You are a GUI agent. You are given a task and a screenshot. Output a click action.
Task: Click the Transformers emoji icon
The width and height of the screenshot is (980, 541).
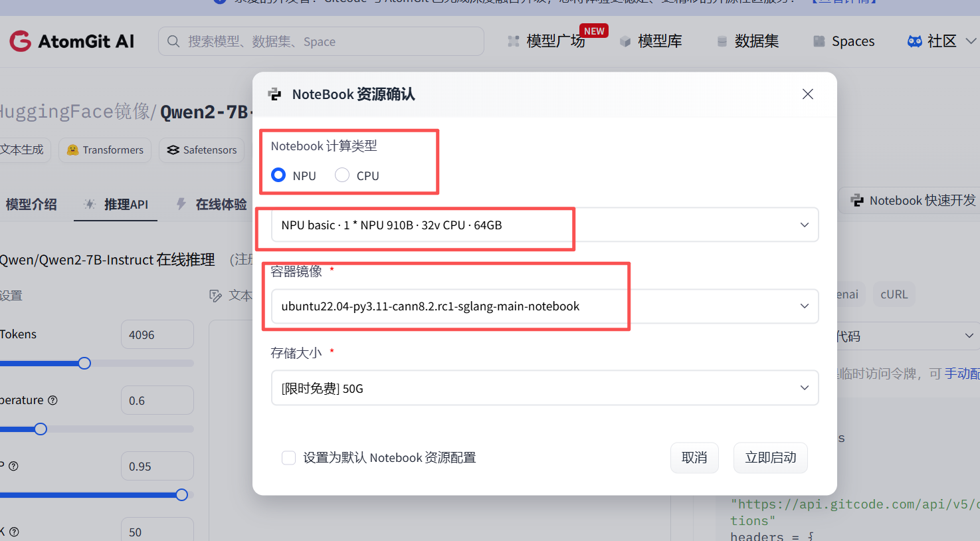pyautogui.click(x=73, y=150)
